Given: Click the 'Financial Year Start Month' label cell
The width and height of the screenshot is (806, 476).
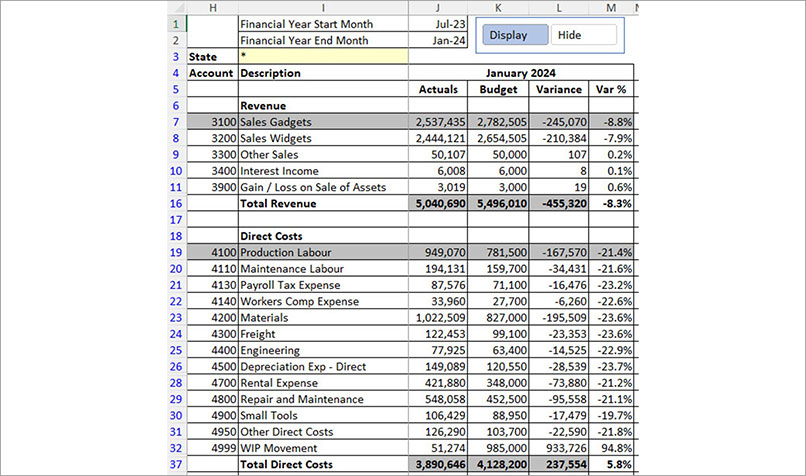Looking at the screenshot, I should click(323, 24).
